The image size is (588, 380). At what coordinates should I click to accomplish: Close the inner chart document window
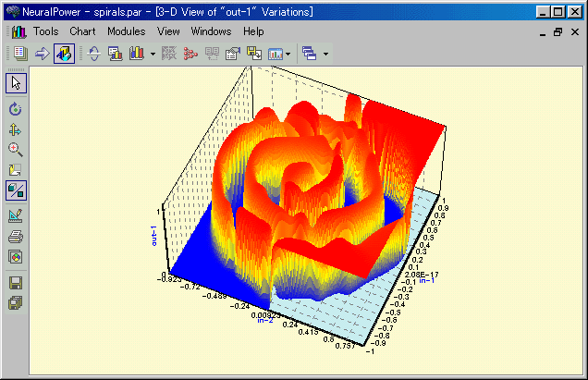pos(575,32)
